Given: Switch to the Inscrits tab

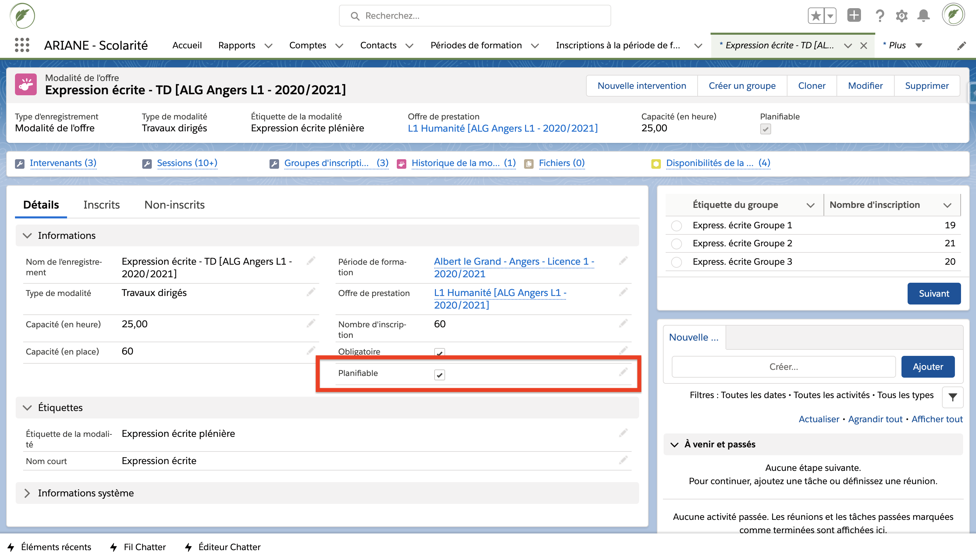Looking at the screenshot, I should (101, 204).
